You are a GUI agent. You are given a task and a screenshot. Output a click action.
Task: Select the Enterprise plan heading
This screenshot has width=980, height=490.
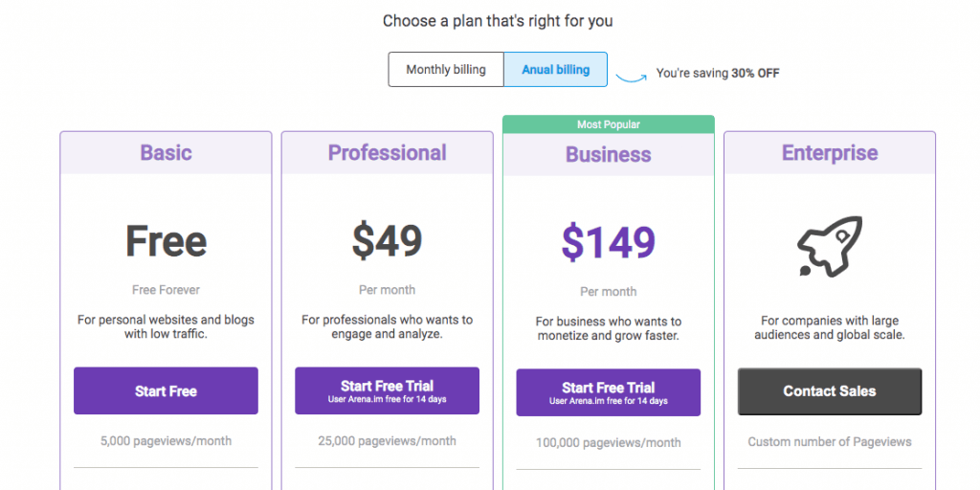(x=829, y=153)
